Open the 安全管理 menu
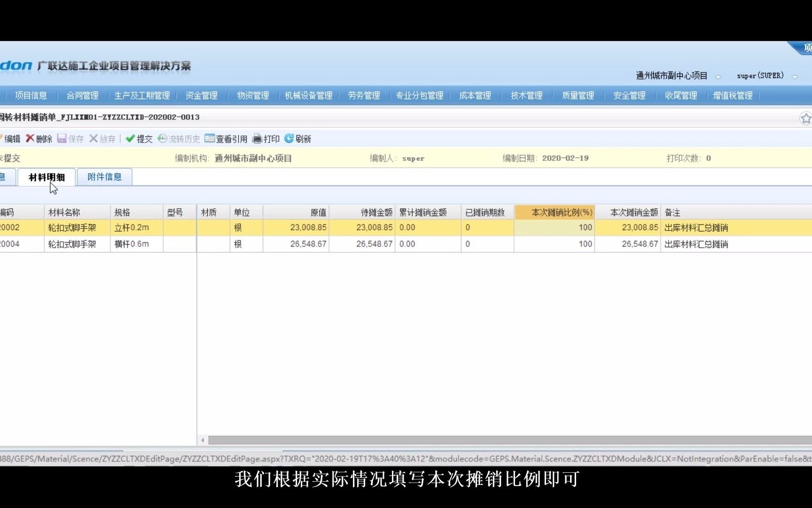The image size is (812, 508). tap(630, 95)
